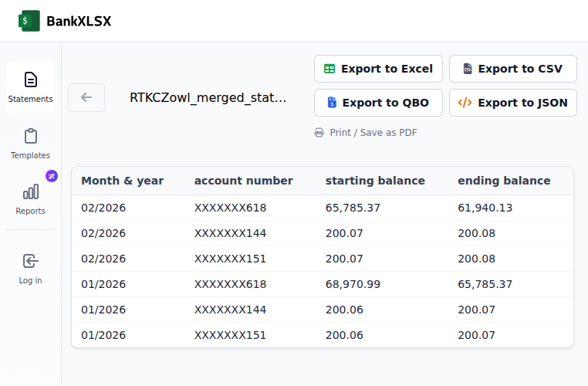Export the statement to QBO

point(378,103)
